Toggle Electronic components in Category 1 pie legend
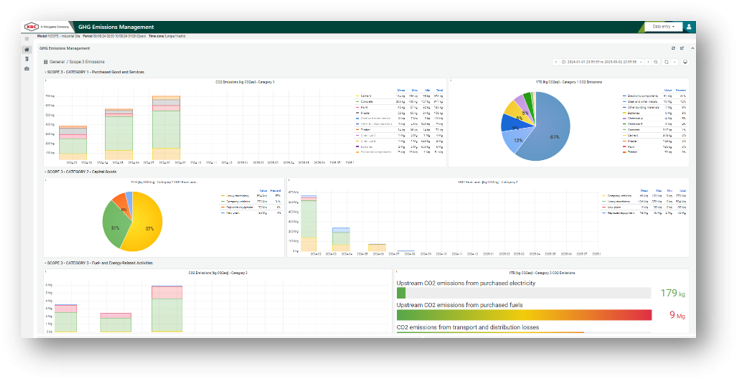Viewport: 738px width, 380px height. click(x=644, y=96)
